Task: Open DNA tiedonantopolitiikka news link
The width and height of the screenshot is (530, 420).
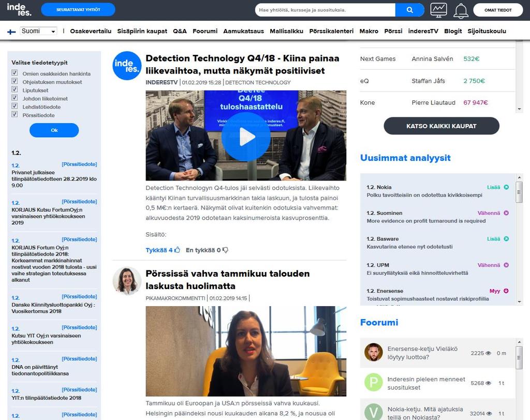Action: (x=40, y=370)
